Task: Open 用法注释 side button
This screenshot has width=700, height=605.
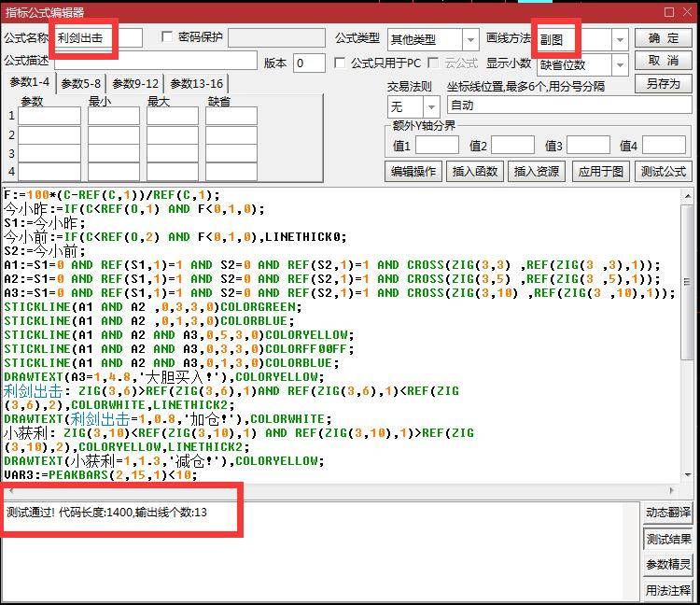Action: (668, 590)
